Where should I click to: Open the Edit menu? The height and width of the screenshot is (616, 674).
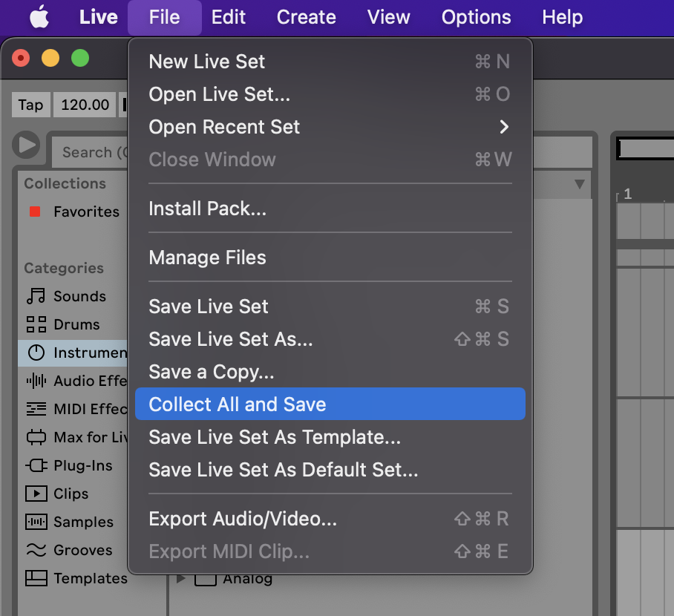point(229,17)
